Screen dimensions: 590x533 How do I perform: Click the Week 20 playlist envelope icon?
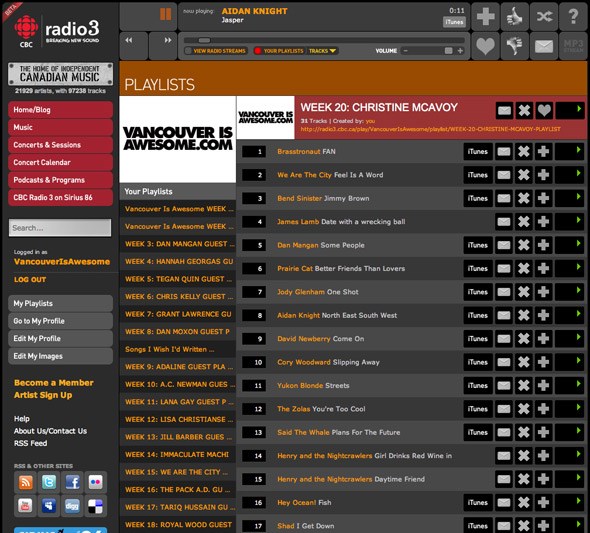point(504,111)
